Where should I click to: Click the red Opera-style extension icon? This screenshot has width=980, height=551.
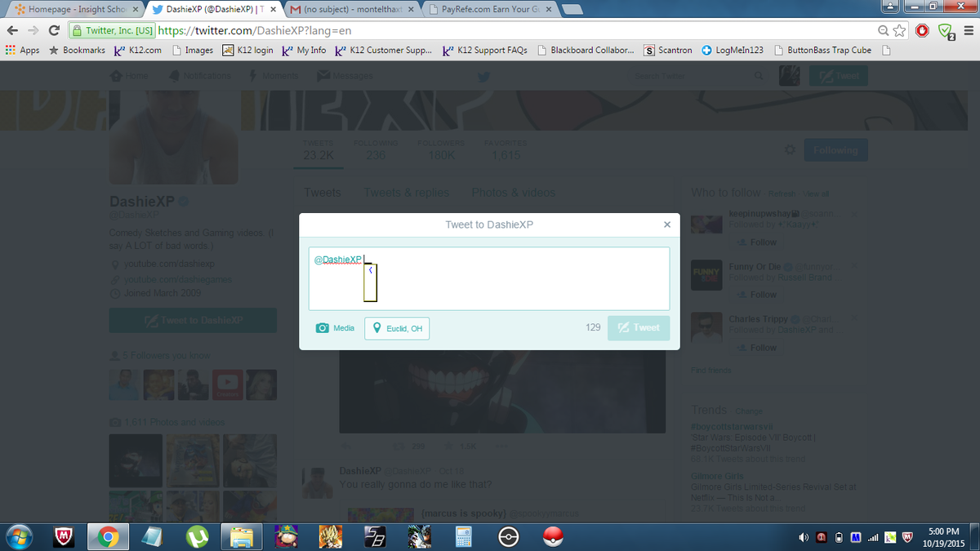922,30
